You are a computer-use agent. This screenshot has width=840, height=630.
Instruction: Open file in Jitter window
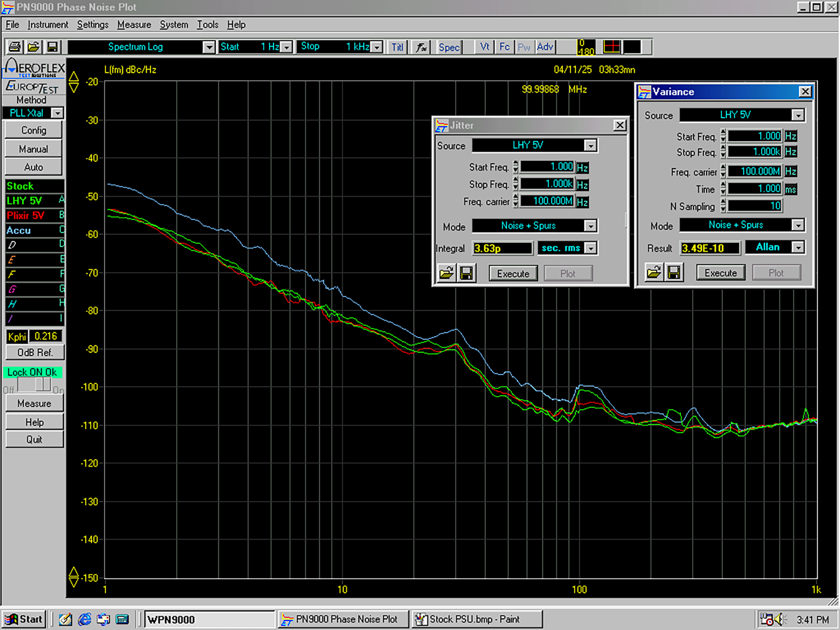(446, 273)
